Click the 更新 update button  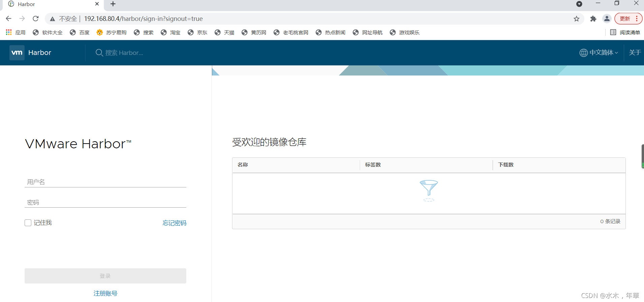pyautogui.click(x=625, y=19)
